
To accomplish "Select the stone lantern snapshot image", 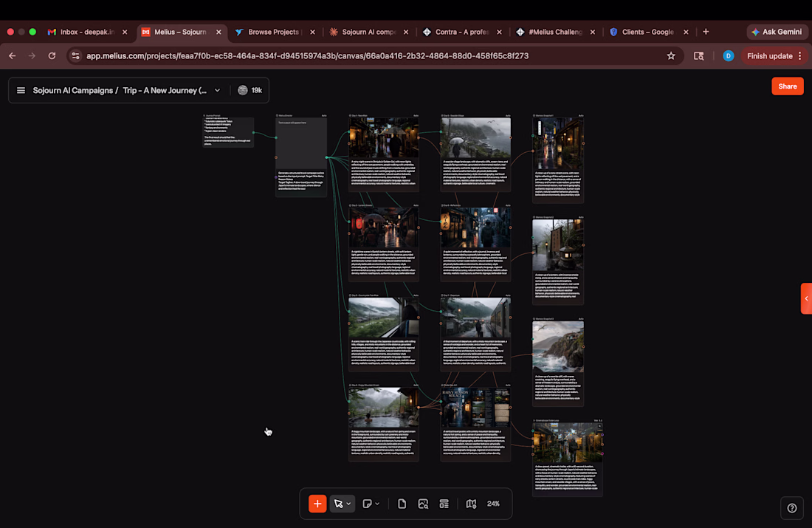I will [x=558, y=245].
